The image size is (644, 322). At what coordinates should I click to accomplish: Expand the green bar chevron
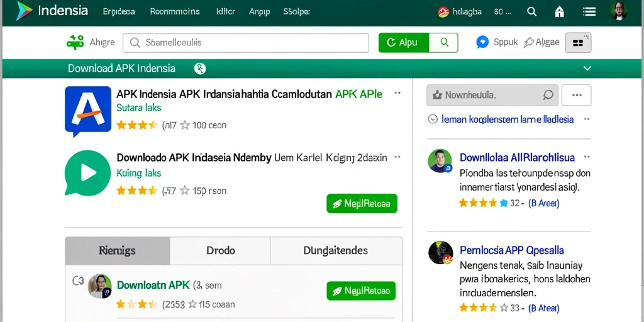click(587, 69)
